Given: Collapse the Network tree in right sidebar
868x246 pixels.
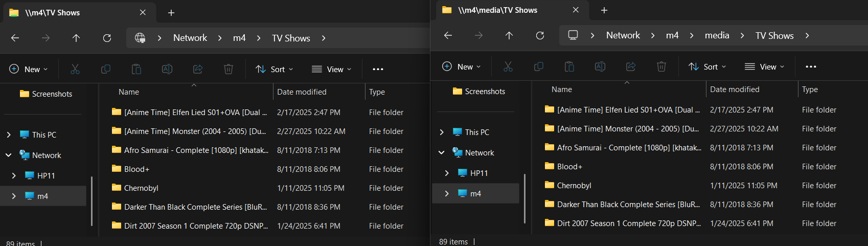Looking at the screenshot, I should tap(442, 152).
